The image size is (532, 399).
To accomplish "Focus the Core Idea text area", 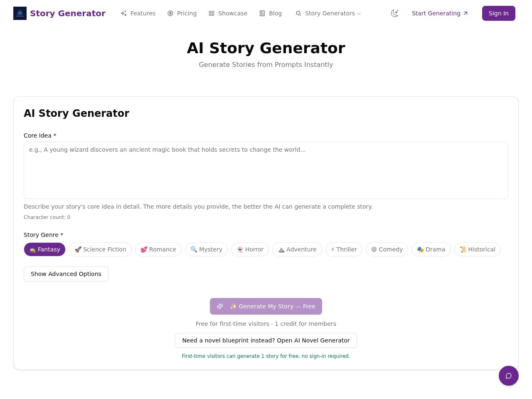I will point(266,170).
